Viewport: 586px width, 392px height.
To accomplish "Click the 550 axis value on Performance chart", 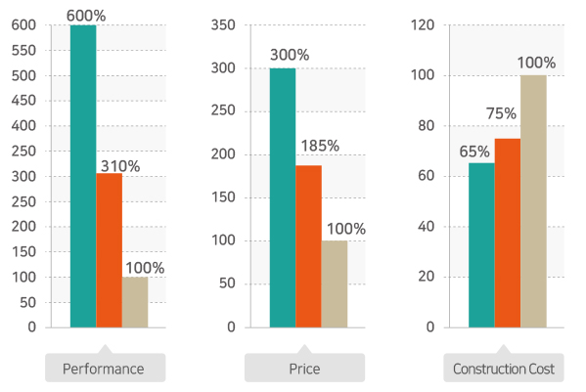I will (23, 51).
